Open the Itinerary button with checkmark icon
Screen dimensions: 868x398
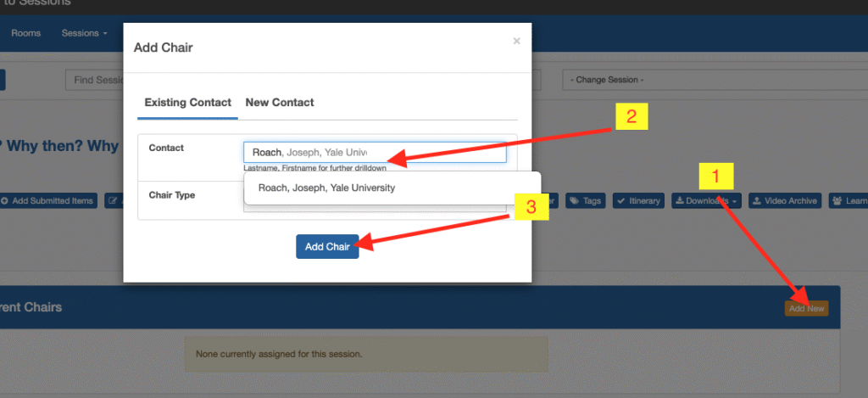click(639, 201)
